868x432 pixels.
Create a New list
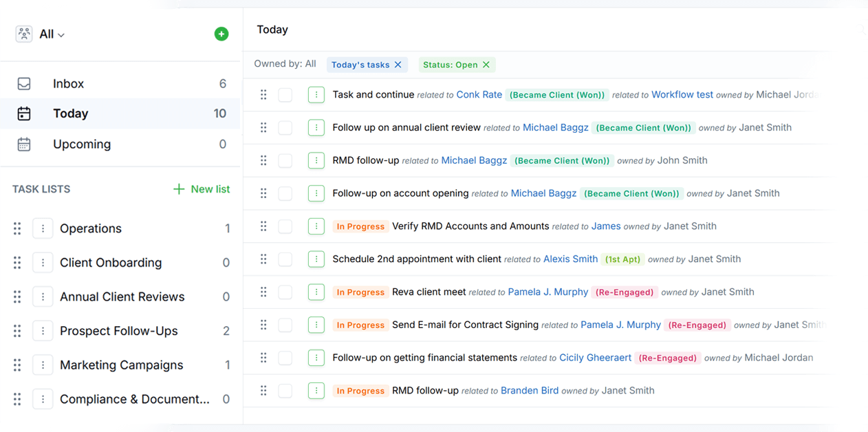tap(202, 189)
